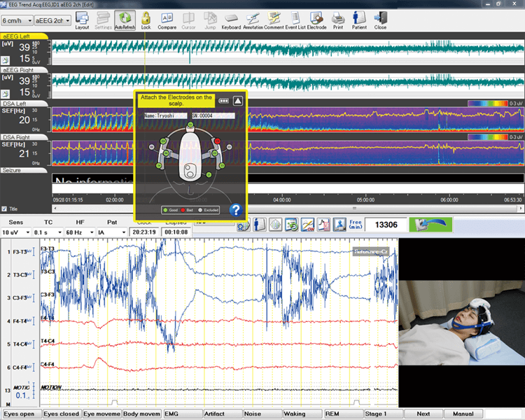Click the trend horizontal scrollbar thumb
Viewport: 525px width, 420px height.
click(x=354, y=209)
